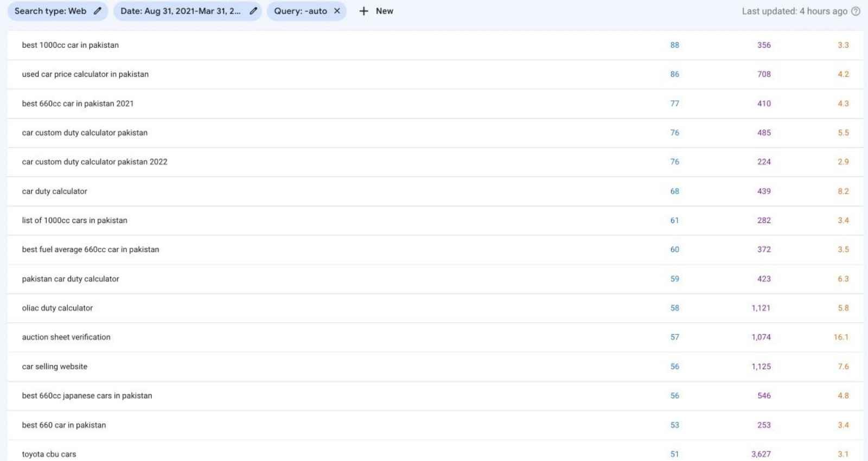
Task: Click 'list of 1000cc cars in pakistan' row
Action: click(74, 220)
